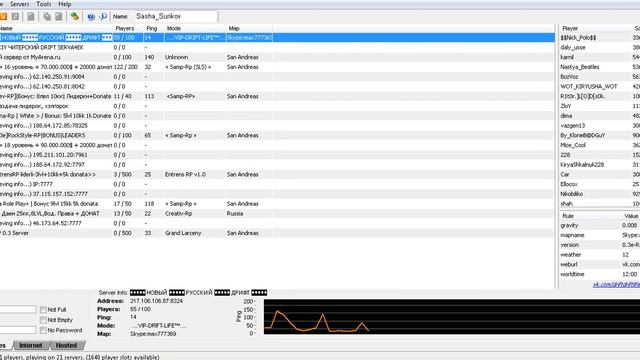Select the Entrens RP v1.0 server row

coord(278,174)
